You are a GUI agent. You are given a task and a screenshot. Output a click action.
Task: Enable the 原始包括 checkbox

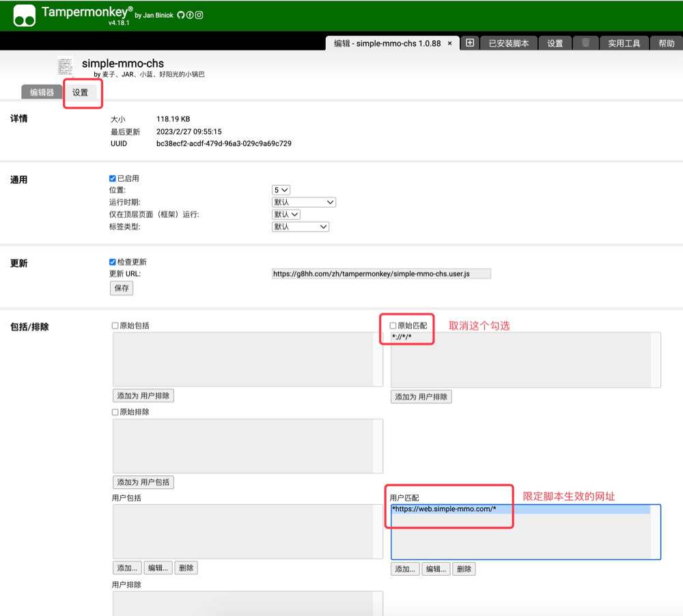click(x=115, y=326)
